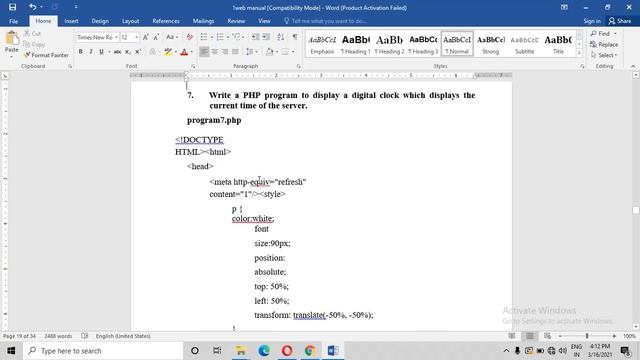Open Chrome from the taskbar

(x=310, y=351)
